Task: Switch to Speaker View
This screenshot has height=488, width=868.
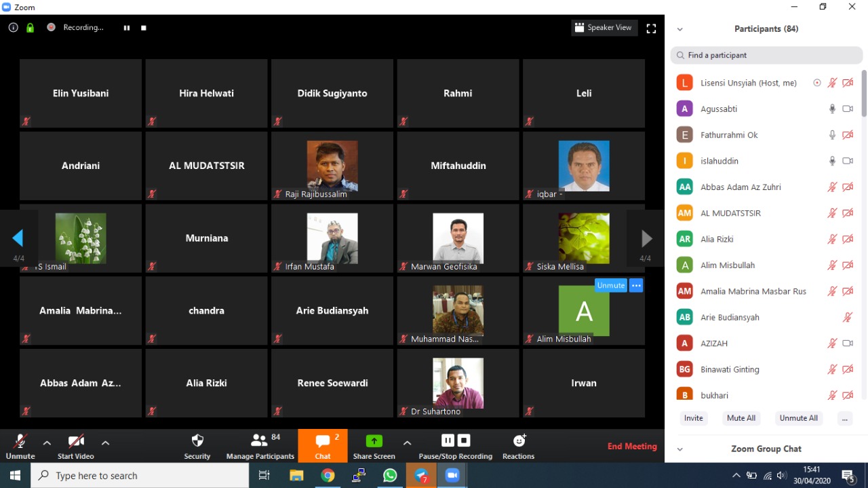Action: tap(604, 28)
